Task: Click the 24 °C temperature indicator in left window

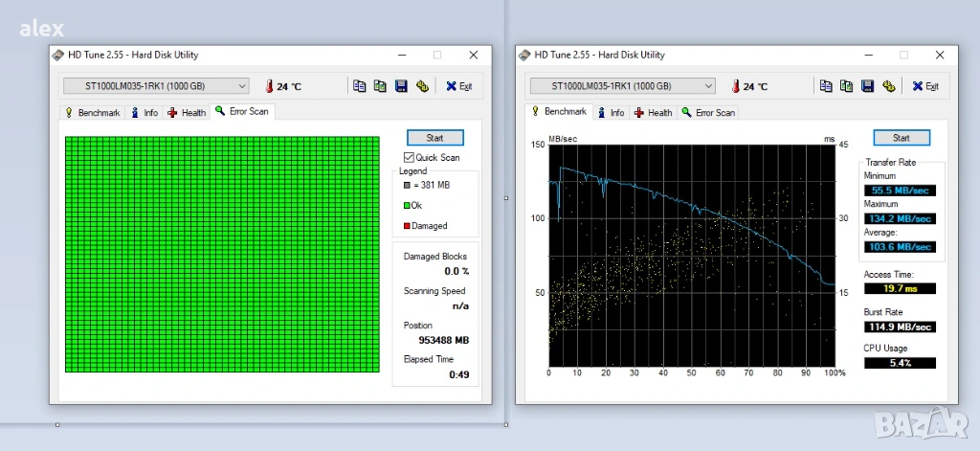Action: (x=283, y=86)
